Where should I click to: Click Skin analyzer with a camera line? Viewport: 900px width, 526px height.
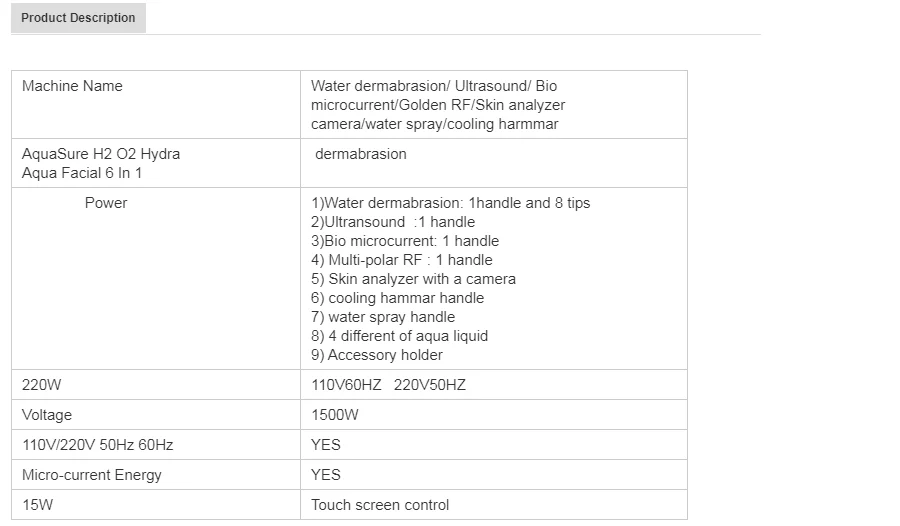point(413,279)
